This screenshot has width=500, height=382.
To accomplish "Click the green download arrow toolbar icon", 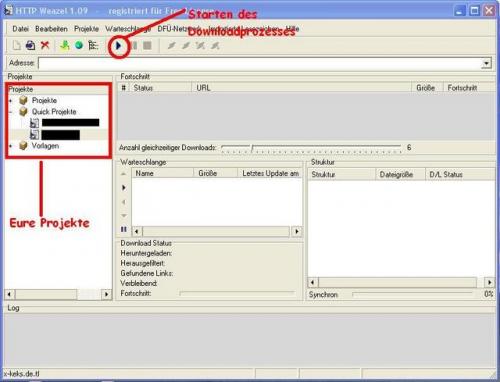I will click(x=65, y=45).
